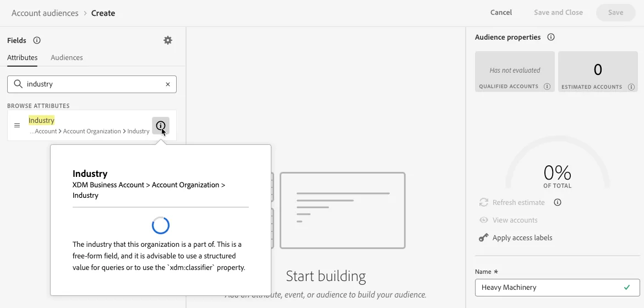Image resolution: width=644 pixels, height=308 pixels.
Task: Click Save and Close button
Action: 558,12
